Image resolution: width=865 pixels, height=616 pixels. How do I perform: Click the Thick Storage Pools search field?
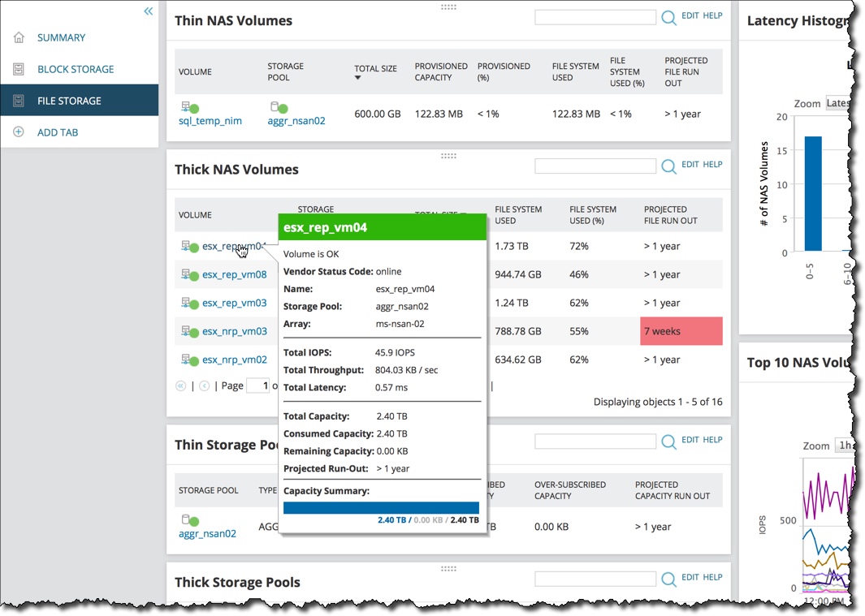pos(595,579)
